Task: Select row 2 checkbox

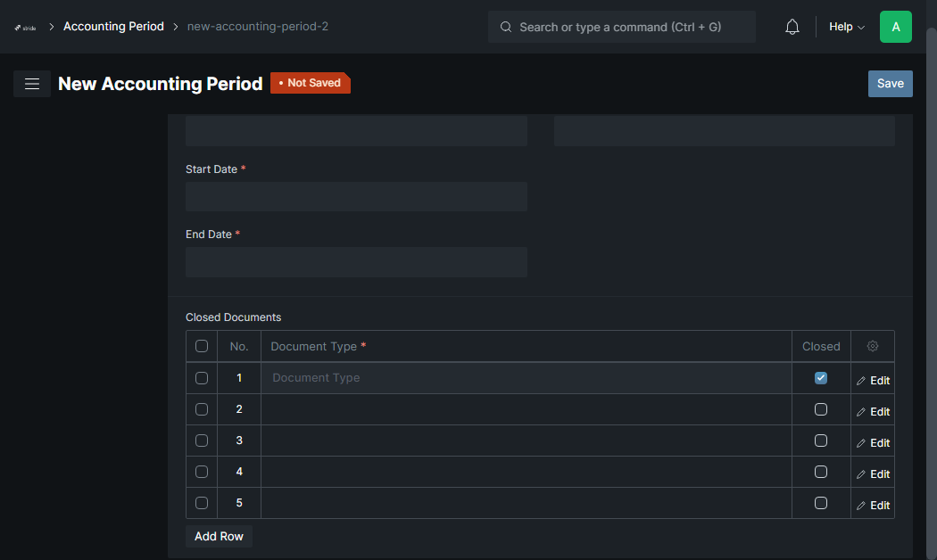Action: [202, 409]
